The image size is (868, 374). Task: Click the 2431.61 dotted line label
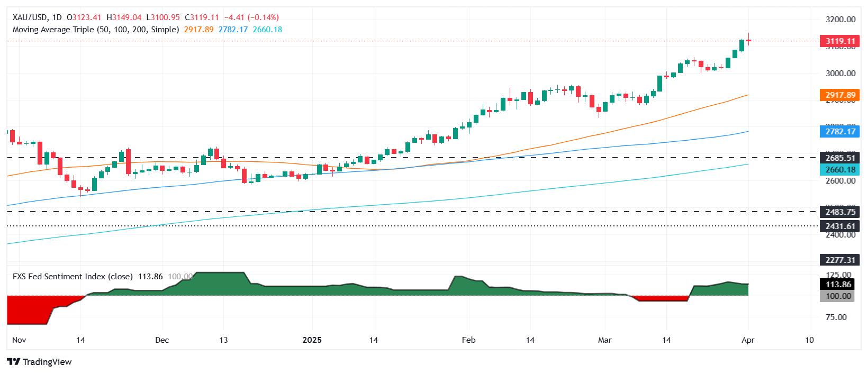[839, 226]
